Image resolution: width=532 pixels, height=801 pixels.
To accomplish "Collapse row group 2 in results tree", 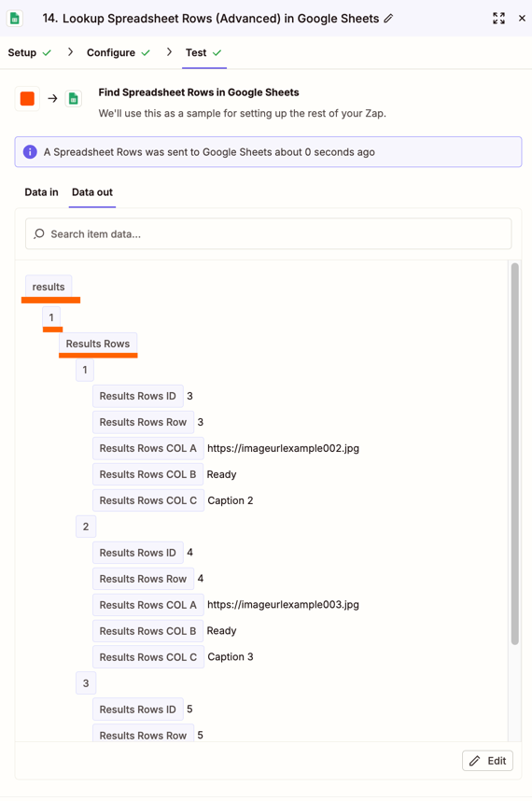I will click(x=86, y=527).
